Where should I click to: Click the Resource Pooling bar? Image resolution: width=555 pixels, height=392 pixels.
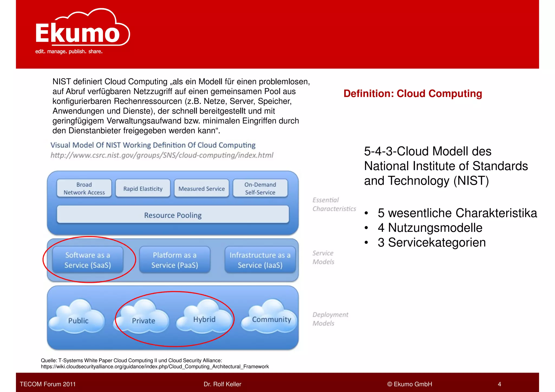coord(173,215)
